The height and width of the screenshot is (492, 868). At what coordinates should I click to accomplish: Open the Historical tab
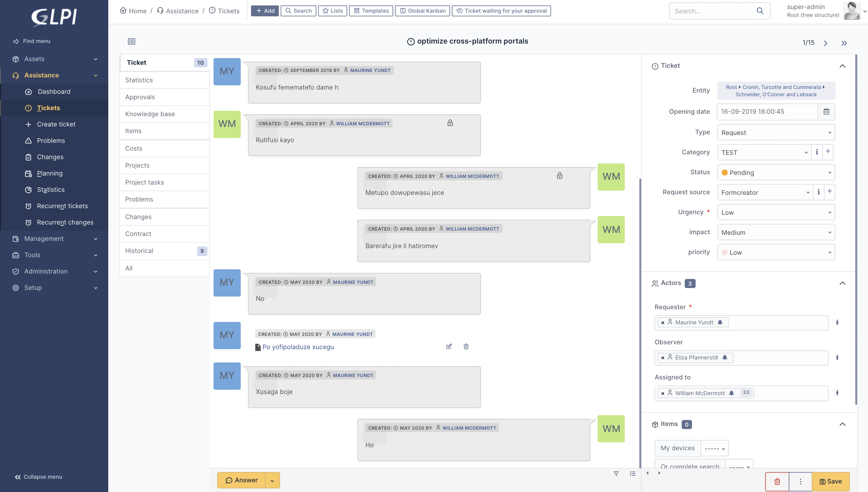pyautogui.click(x=139, y=251)
